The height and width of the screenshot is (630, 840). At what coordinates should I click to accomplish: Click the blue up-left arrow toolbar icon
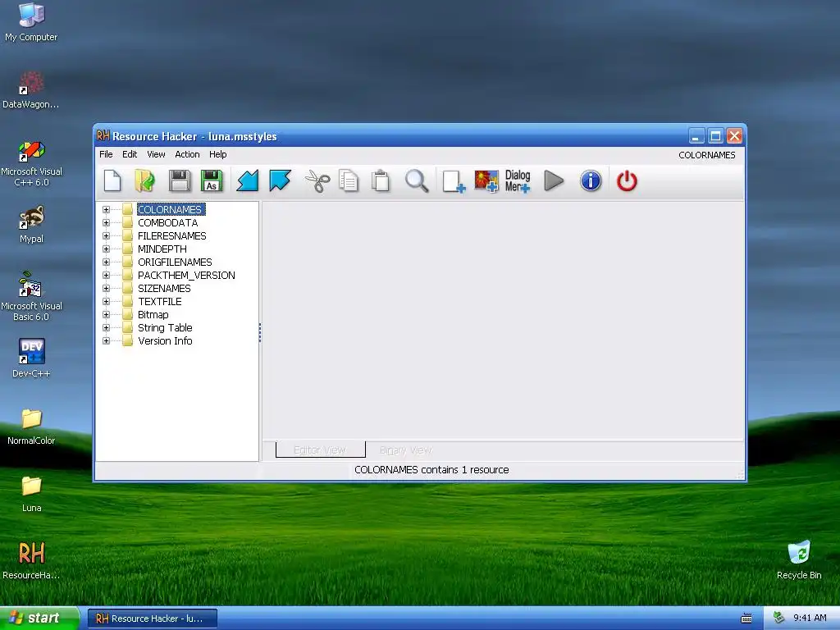281,180
